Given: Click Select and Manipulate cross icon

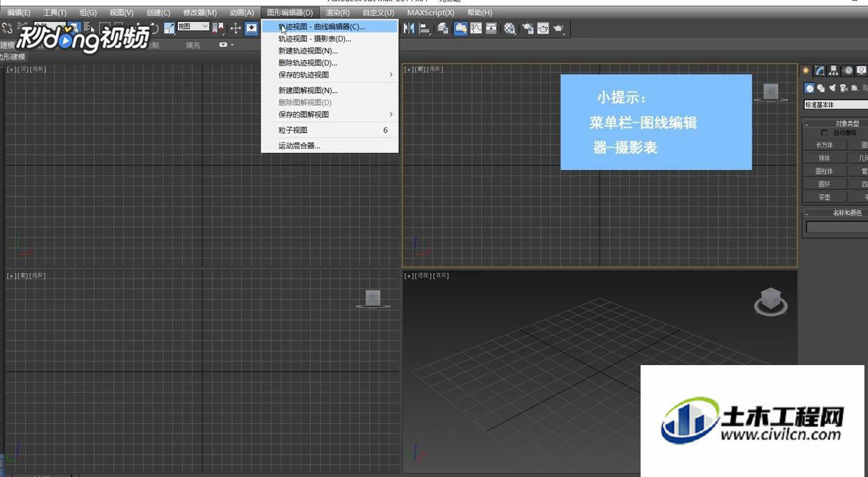Looking at the screenshot, I should [x=235, y=28].
